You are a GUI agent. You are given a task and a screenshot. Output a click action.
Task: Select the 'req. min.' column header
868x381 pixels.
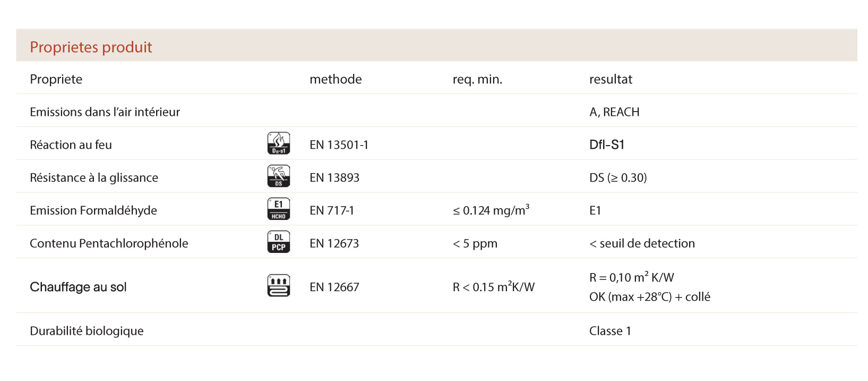tap(477, 80)
